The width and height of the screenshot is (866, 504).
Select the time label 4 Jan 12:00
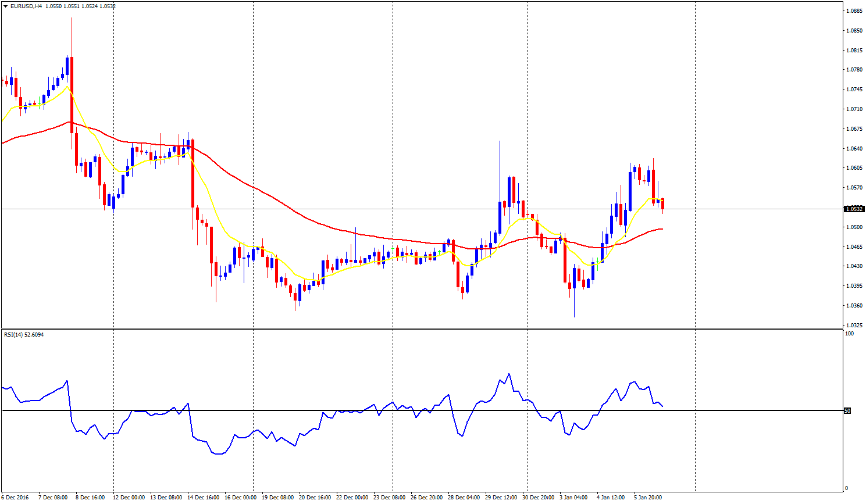(611, 498)
